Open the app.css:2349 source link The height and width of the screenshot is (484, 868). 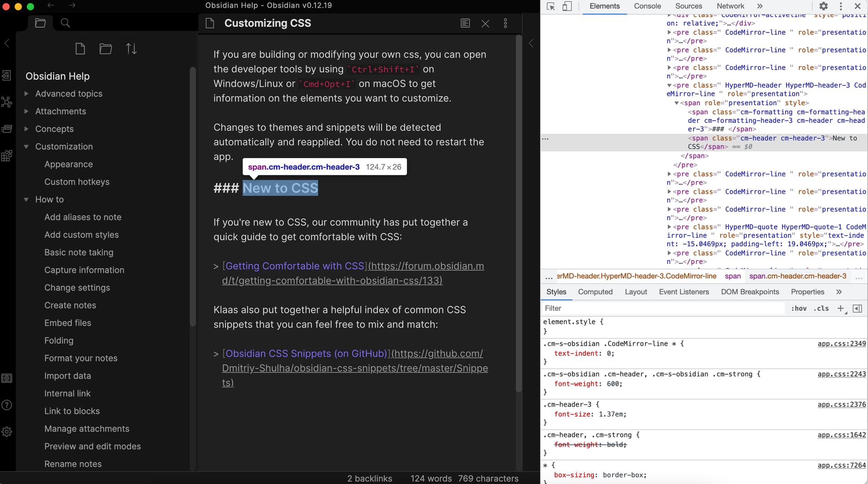tap(841, 344)
